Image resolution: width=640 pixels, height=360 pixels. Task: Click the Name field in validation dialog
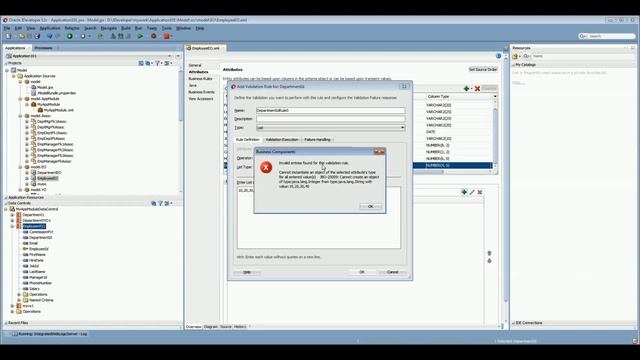[331, 111]
